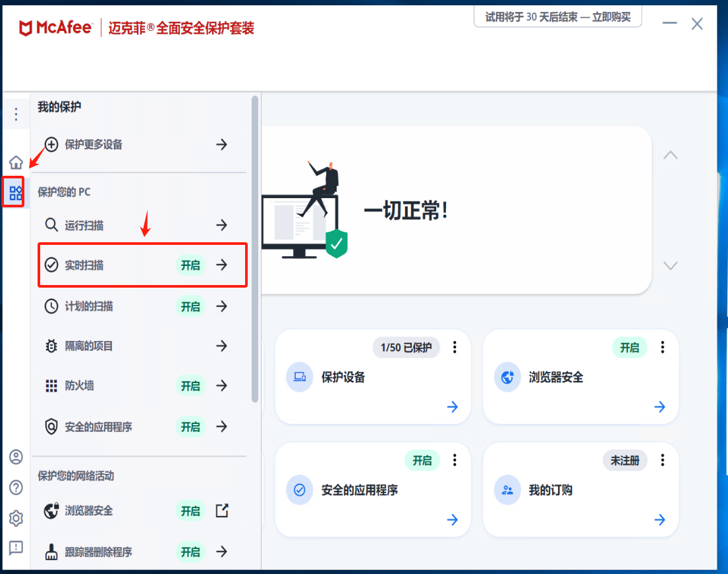728x574 pixels.
Task: Toggle 实时扫描 开启 status badge
Action: pyautogui.click(x=190, y=265)
